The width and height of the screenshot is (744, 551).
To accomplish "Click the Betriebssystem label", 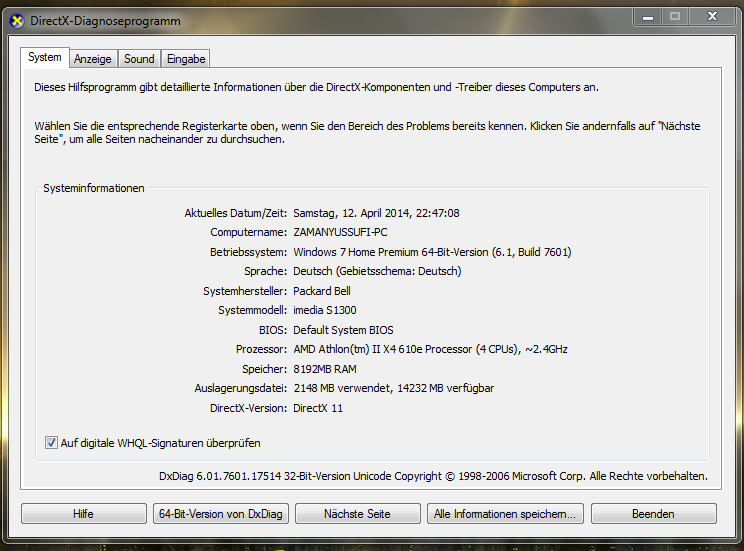I will pyautogui.click(x=249, y=252).
